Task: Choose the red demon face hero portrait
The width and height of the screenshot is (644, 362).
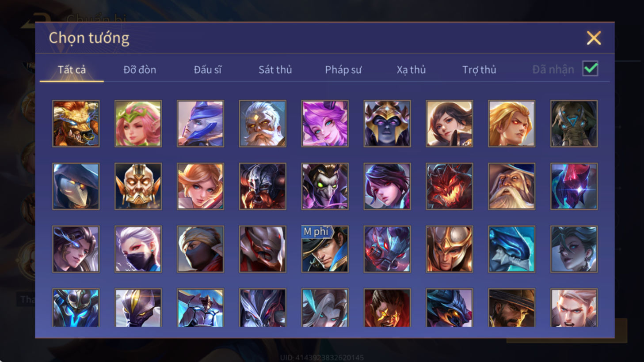Action: [449, 186]
